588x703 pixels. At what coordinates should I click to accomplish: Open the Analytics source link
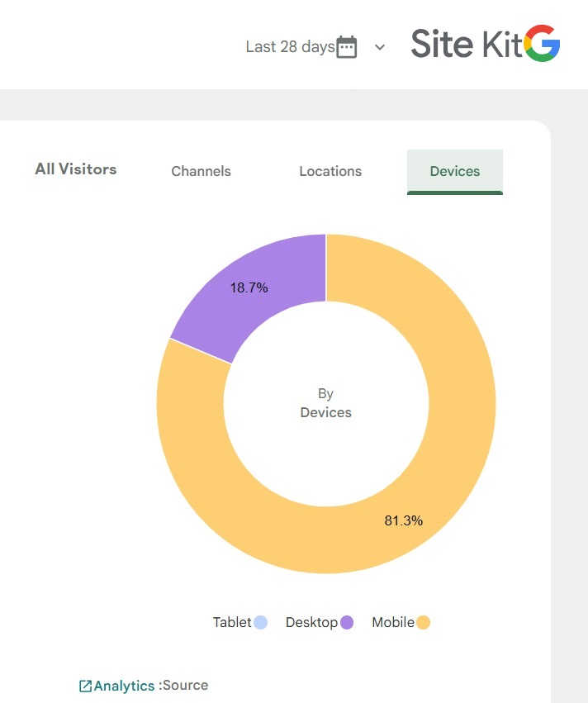(x=124, y=686)
